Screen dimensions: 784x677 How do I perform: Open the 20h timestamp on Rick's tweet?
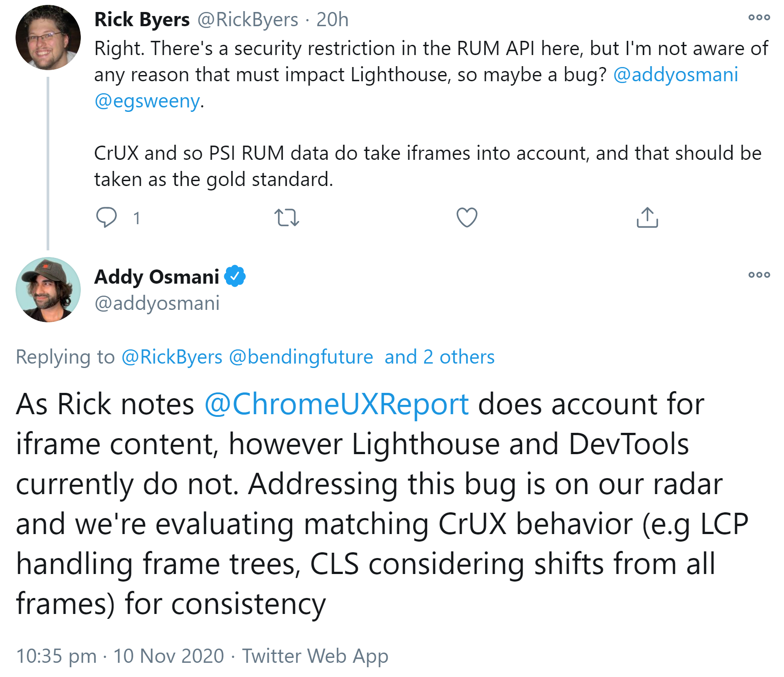click(332, 20)
